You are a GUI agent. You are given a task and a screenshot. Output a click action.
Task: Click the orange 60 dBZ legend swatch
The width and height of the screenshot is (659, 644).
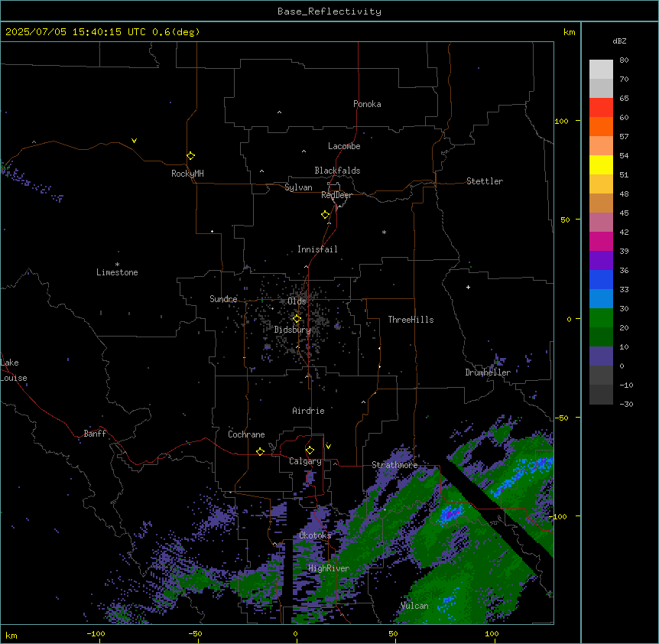pyautogui.click(x=601, y=126)
